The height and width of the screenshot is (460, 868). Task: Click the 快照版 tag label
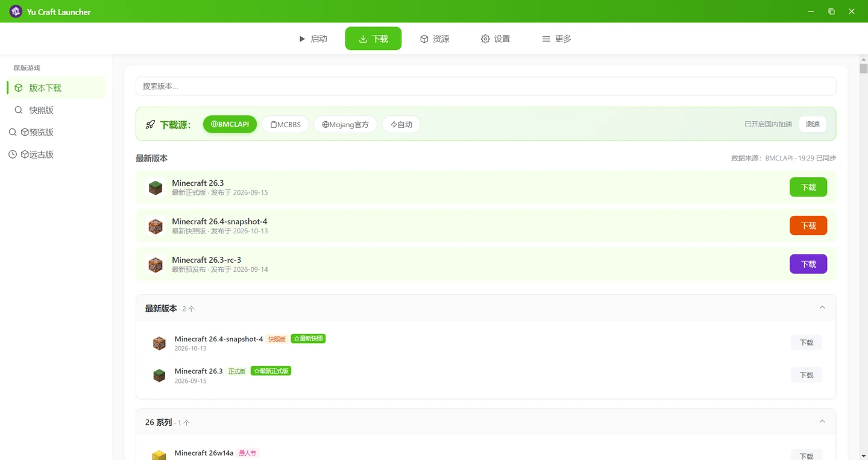(277, 339)
